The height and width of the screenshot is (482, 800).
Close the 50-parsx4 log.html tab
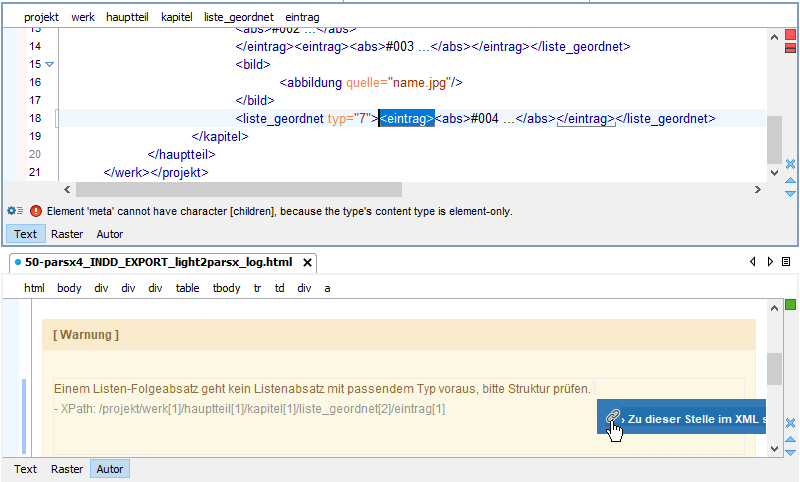click(308, 263)
